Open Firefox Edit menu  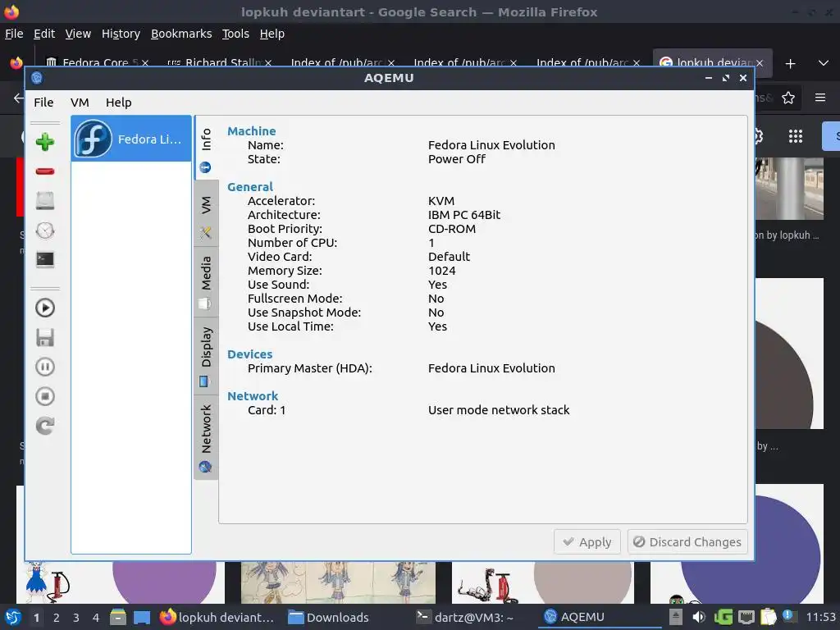coord(44,34)
